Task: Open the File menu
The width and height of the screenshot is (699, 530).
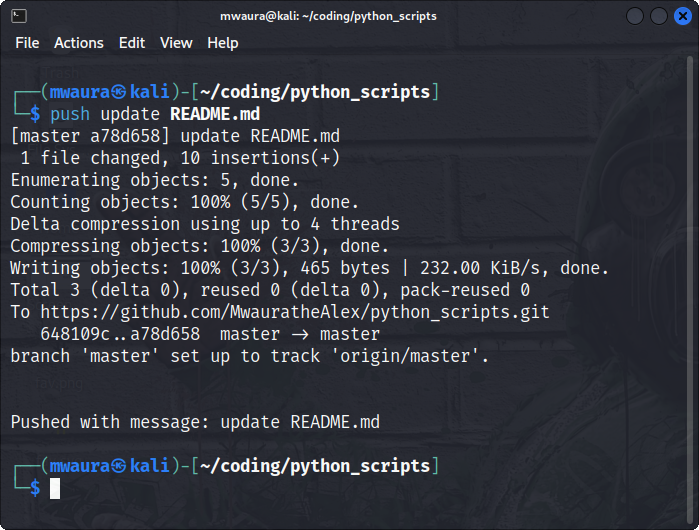Action: [27, 43]
